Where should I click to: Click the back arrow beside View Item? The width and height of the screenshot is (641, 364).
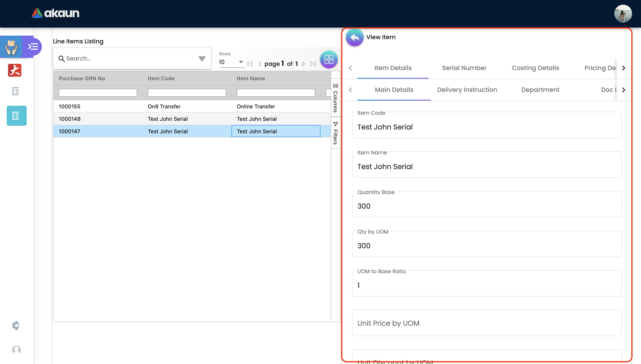coord(355,38)
